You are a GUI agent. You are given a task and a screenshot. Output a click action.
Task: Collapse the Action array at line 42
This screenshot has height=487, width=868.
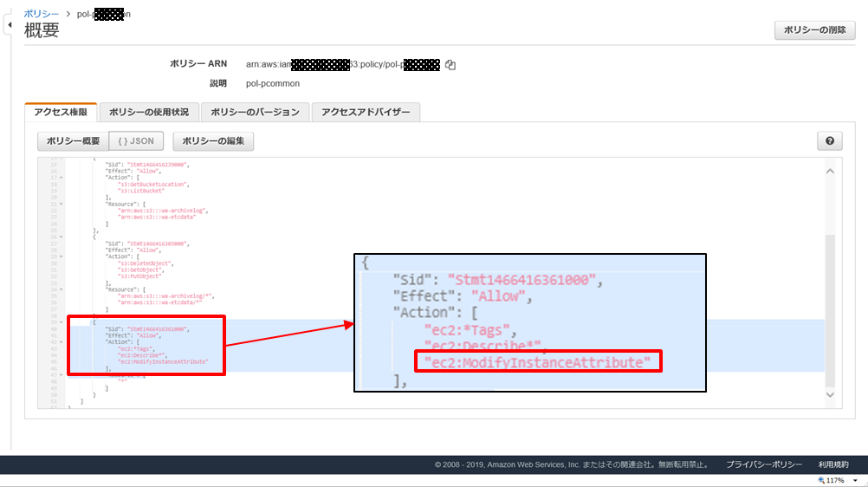pos(62,341)
